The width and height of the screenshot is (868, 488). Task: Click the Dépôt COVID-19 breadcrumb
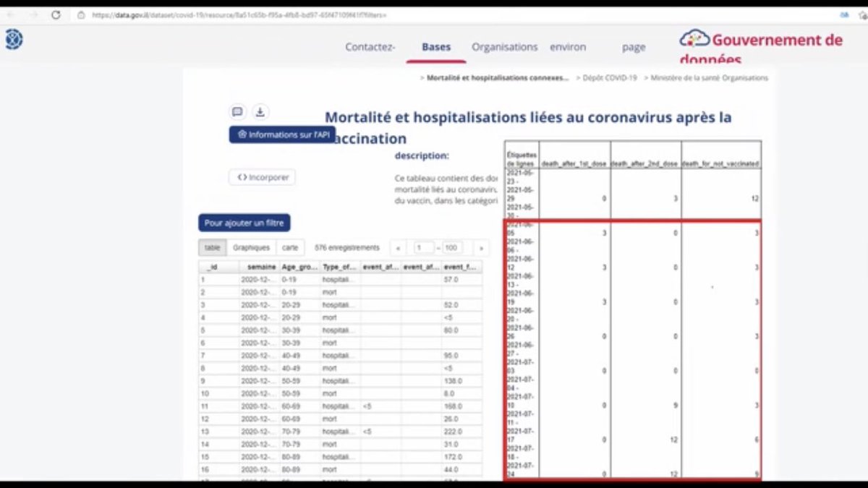click(610, 78)
